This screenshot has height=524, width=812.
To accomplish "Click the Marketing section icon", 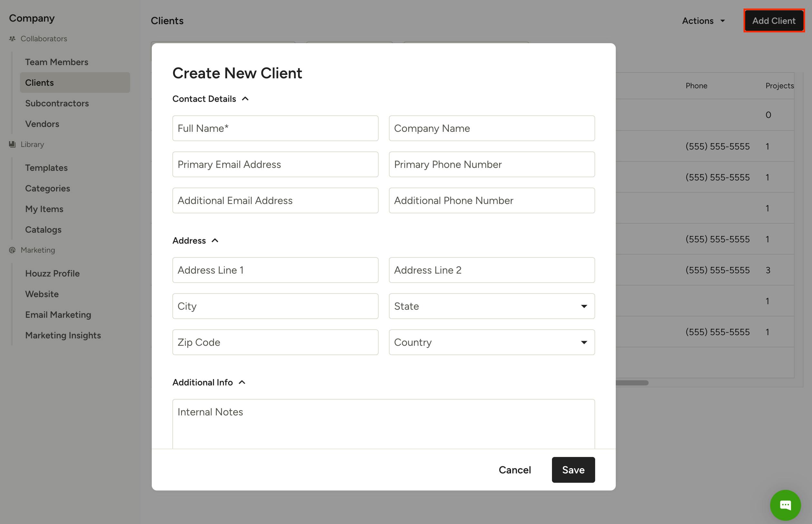I will coord(12,250).
